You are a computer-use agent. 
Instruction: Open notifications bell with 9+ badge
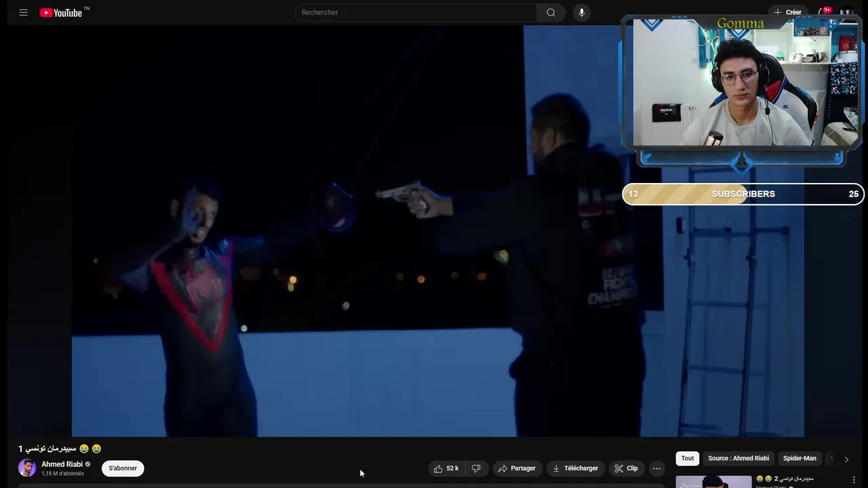(822, 12)
